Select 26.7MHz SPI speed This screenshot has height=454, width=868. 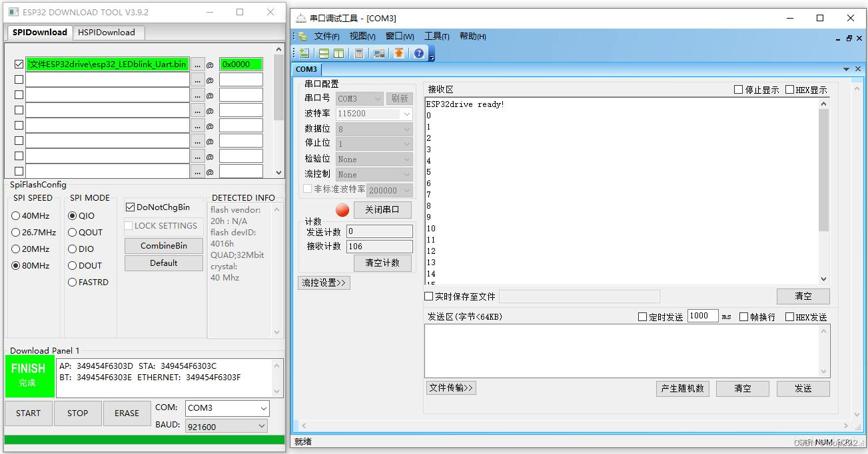[x=16, y=233]
